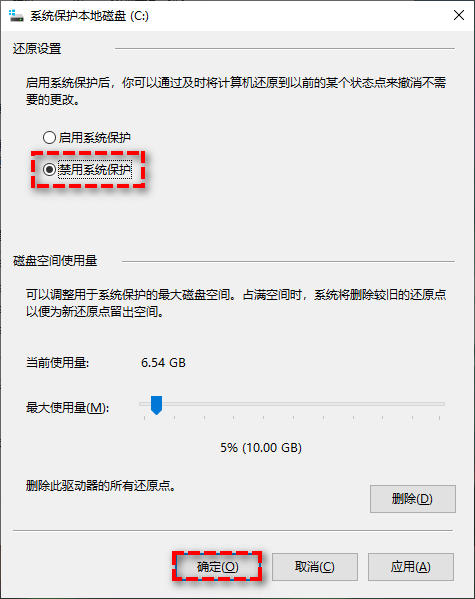Click the 系统保护本地磁盘 (C:) title text
Viewport: 475px width, 599px height.
[89, 16]
